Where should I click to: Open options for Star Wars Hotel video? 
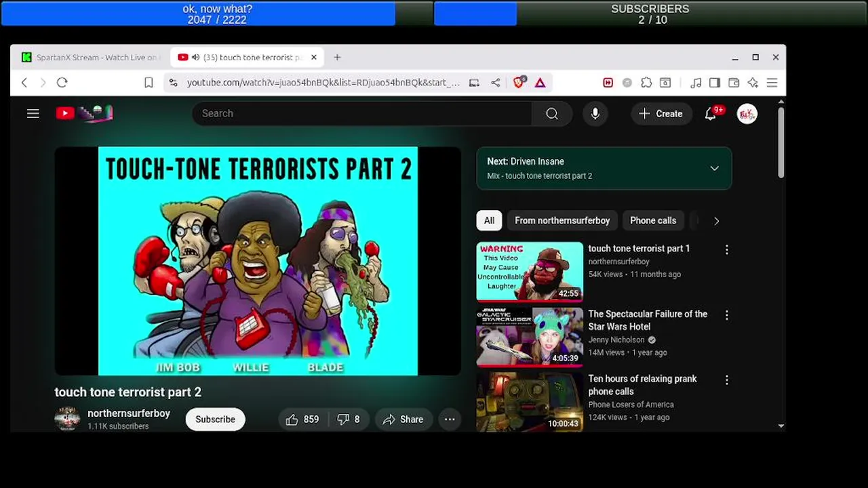(727, 315)
